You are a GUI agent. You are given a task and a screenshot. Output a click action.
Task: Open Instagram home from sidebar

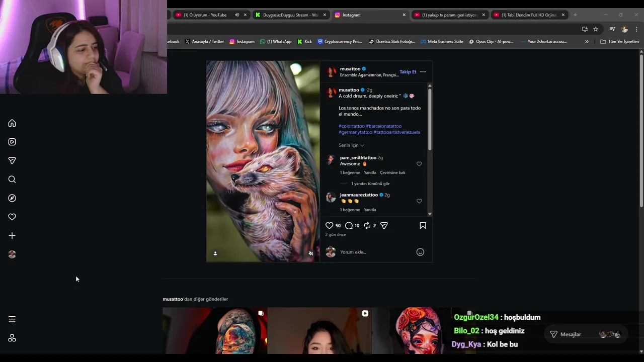[12, 123]
